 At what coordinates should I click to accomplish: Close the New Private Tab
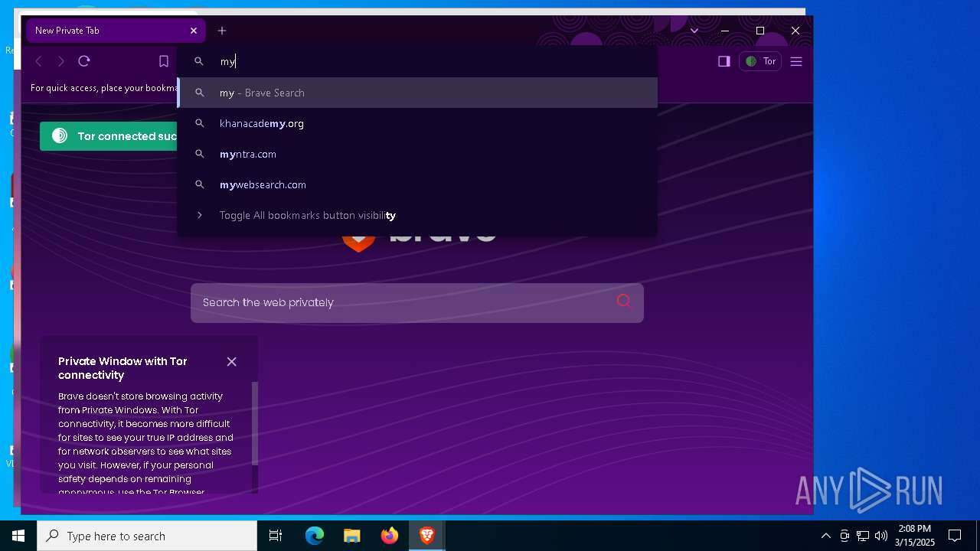tap(194, 31)
